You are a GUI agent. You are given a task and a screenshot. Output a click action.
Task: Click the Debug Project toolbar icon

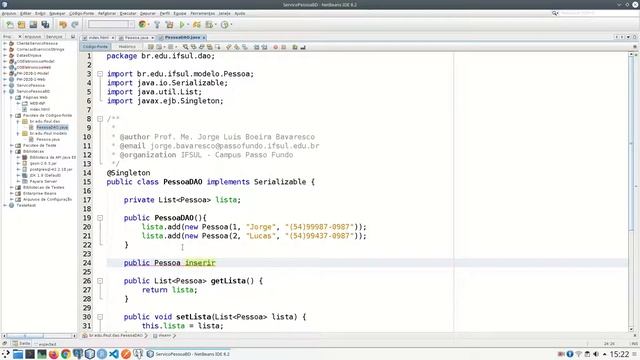pyautogui.click(x=197, y=25)
